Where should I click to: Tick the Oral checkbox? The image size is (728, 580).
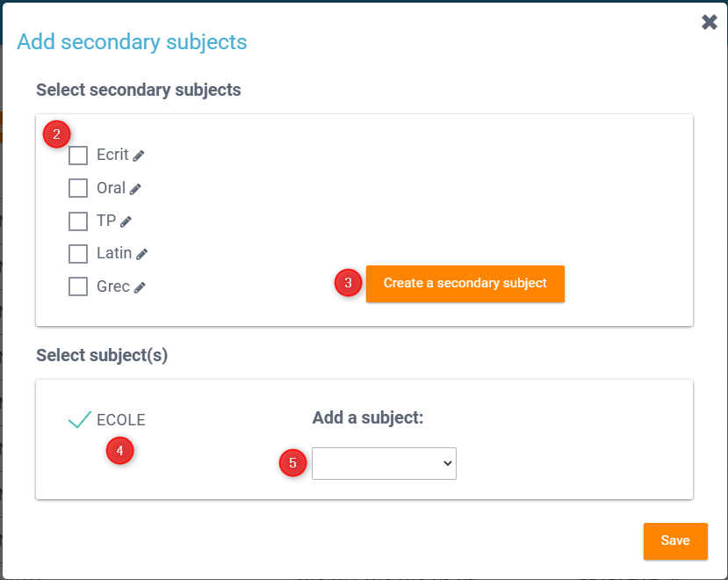coord(78,188)
